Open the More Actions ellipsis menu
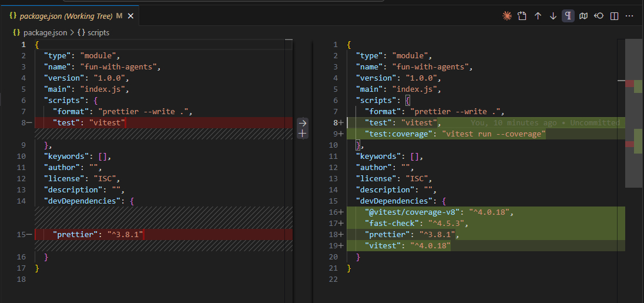This screenshot has width=644, height=303. click(629, 16)
